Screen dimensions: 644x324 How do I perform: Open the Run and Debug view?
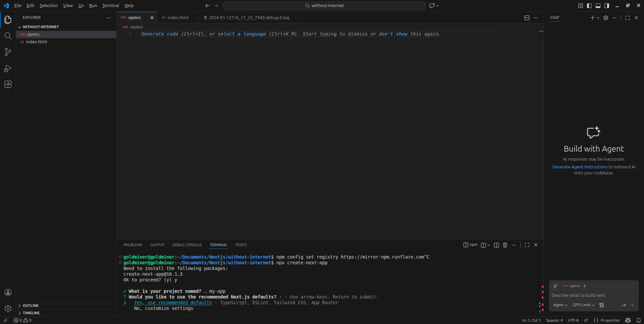8,68
